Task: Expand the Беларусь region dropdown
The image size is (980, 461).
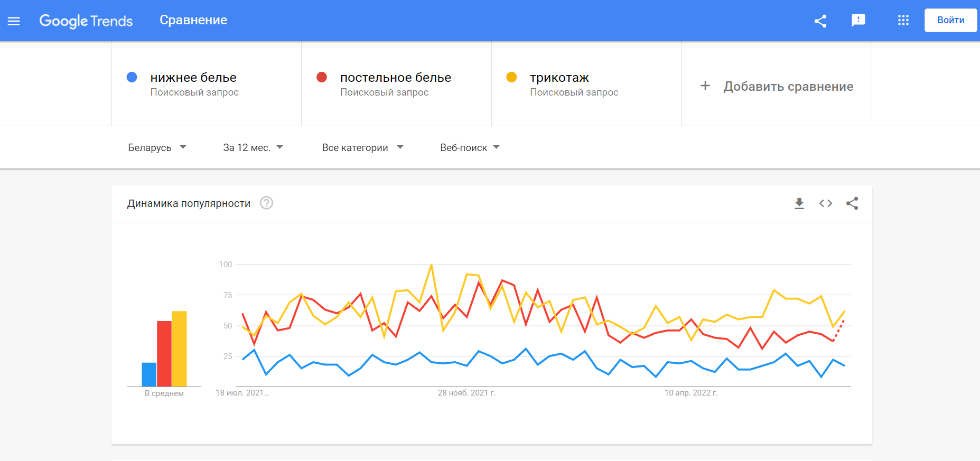Action: click(157, 148)
